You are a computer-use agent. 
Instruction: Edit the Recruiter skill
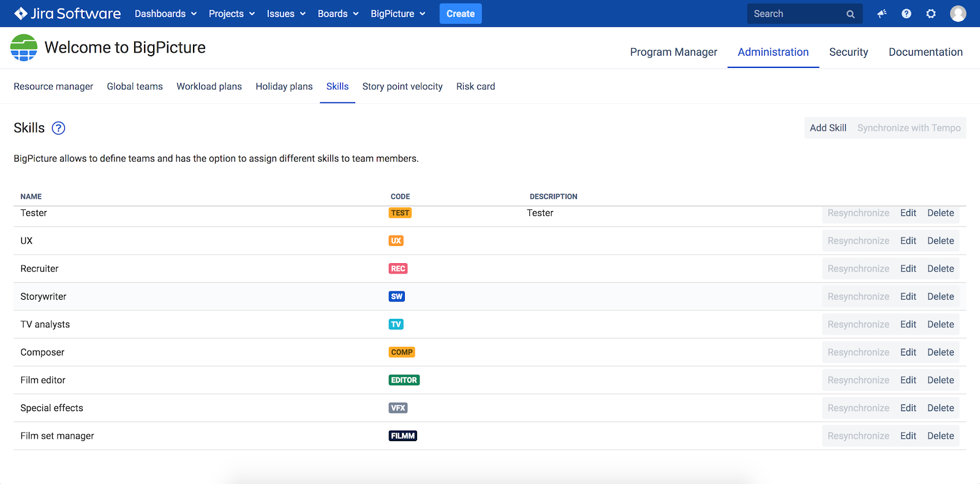coord(908,269)
